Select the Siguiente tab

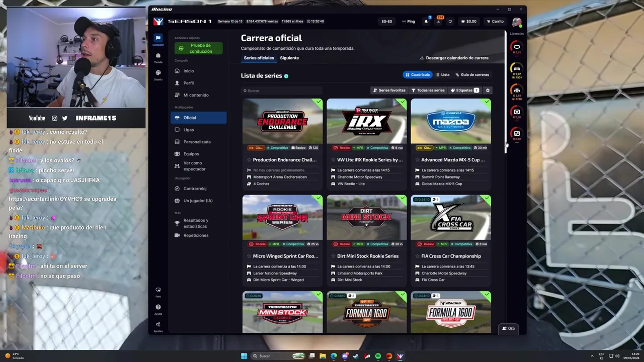tap(289, 58)
